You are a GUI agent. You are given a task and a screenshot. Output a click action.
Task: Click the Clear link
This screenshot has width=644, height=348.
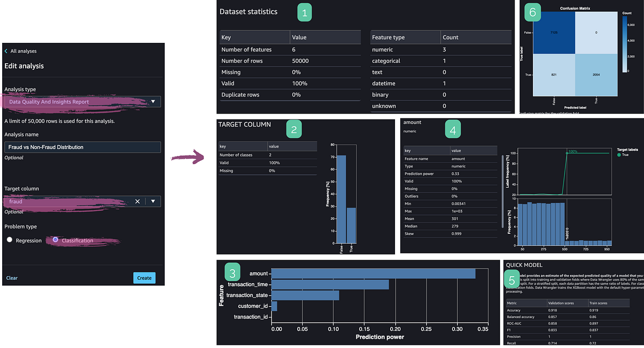[x=12, y=278]
